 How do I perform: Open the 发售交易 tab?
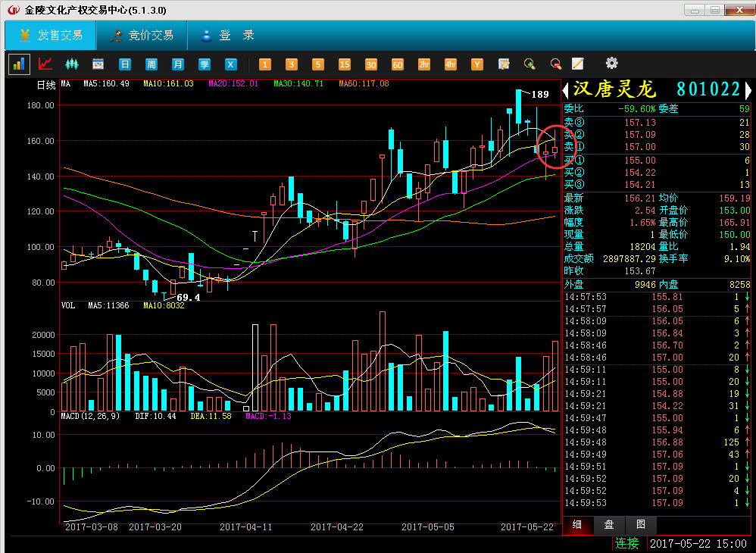[x=50, y=35]
